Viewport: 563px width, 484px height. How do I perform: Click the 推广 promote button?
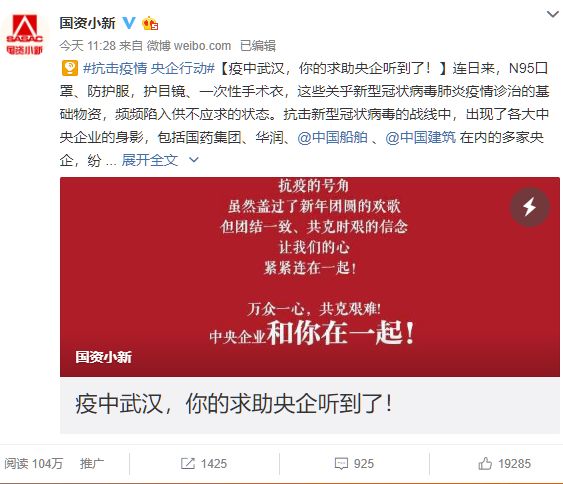point(92,464)
